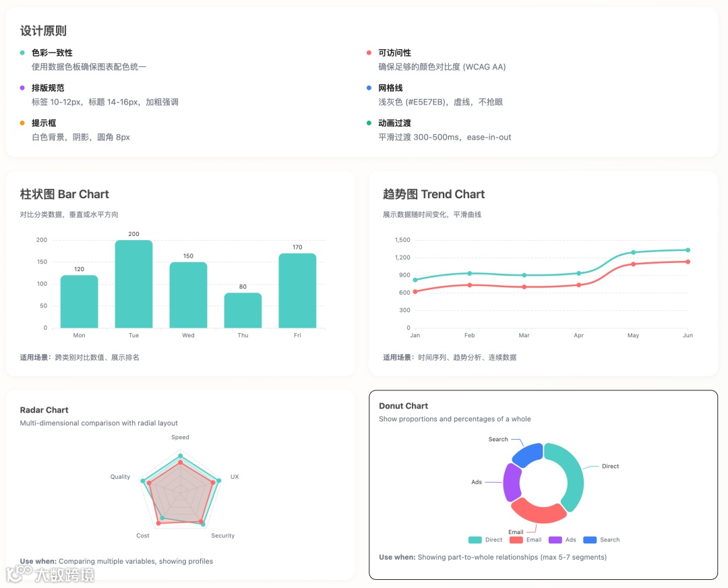The image size is (728, 588).
Task: Click the 色彩一致性 principle title
Action: coord(52,53)
